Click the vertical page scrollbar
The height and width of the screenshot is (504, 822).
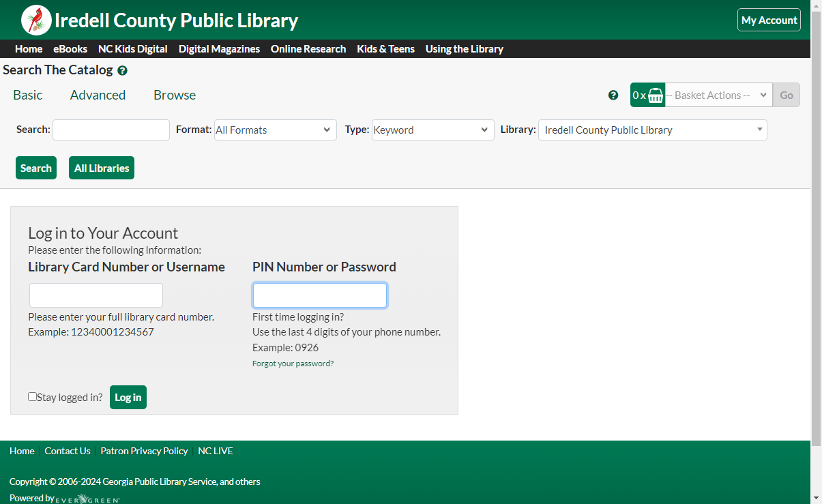pos(817,227)
